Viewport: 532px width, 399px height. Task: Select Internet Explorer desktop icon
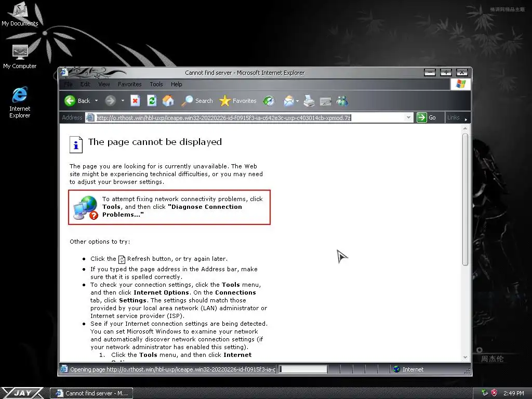(20, 102)
